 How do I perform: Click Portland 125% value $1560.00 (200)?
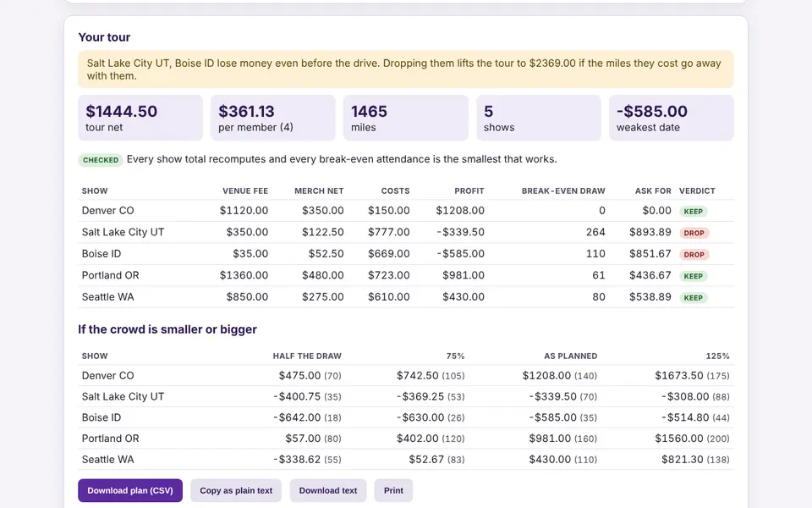(693, 439)
